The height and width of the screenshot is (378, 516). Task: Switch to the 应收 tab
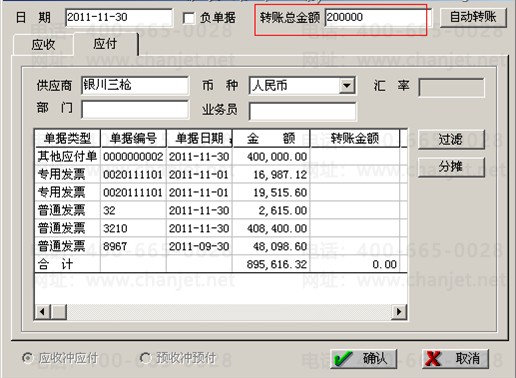43,45
